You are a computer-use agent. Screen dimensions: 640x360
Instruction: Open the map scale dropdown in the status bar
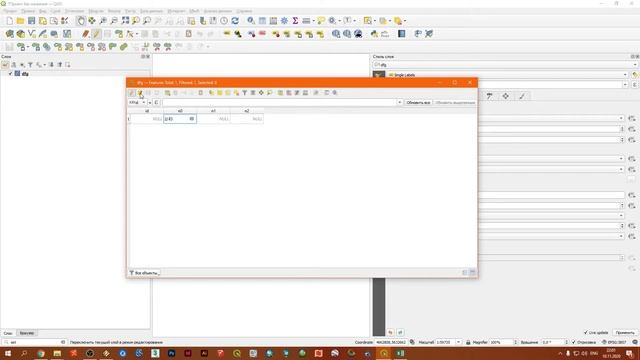(458, 342)
